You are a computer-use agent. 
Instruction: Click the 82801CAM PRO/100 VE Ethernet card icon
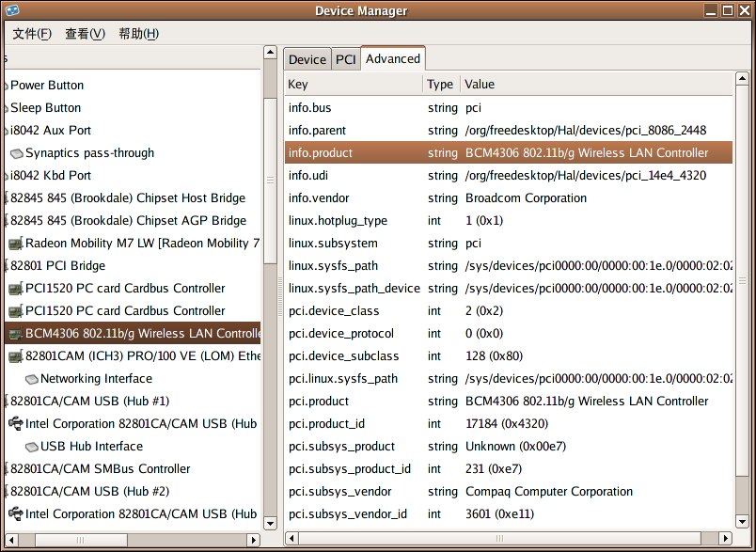(16, 356)
